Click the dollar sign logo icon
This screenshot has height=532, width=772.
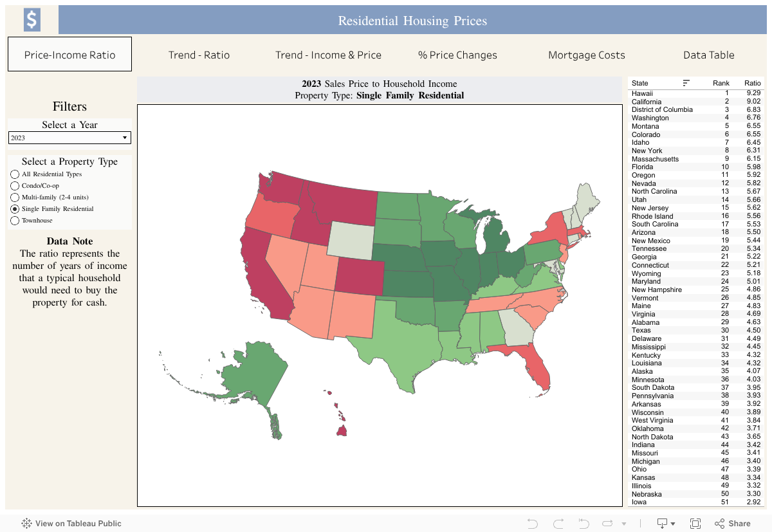[32, 20]
